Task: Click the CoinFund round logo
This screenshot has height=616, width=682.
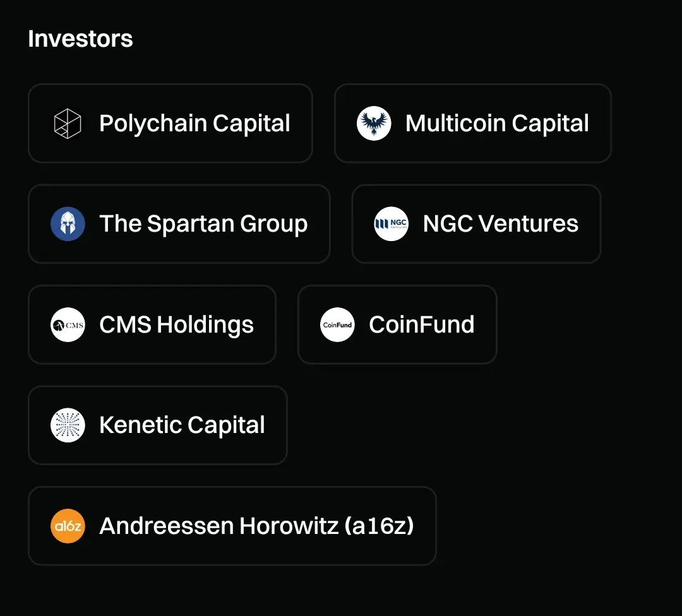Action: [337, 324]
